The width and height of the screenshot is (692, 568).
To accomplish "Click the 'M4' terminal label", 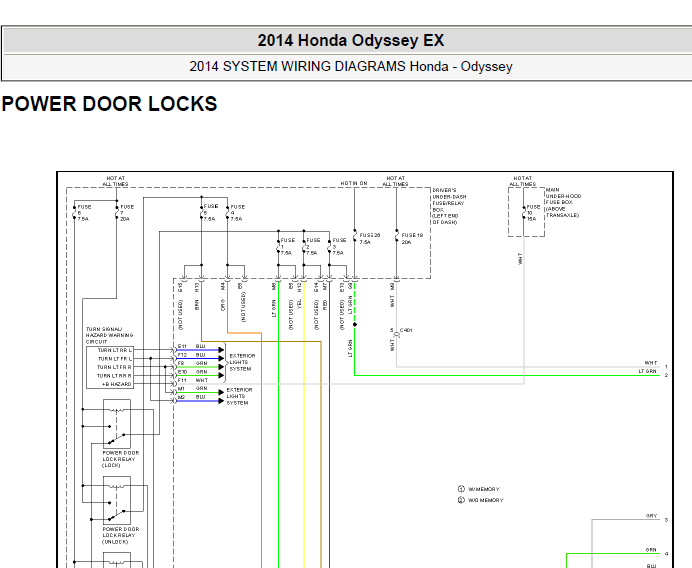I will click(223, 287).
